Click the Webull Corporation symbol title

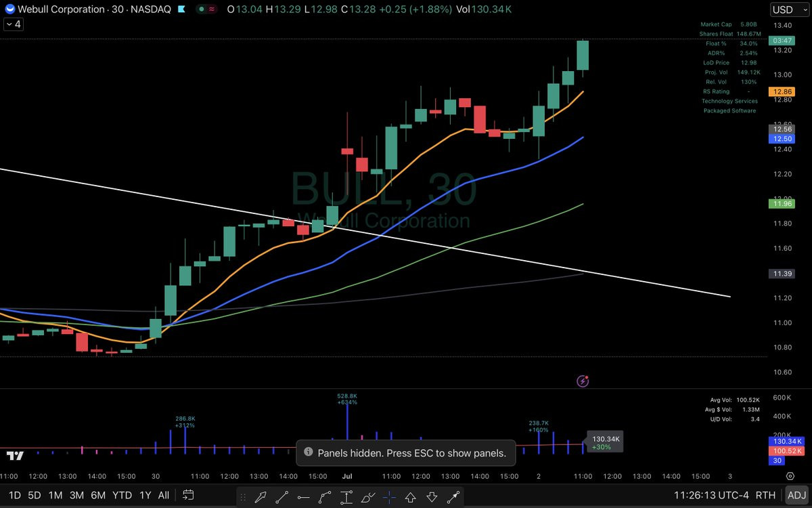(x=61, y=9)
